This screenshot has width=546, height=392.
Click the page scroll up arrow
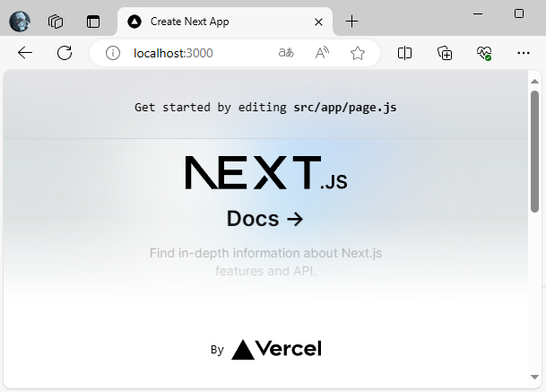click(x=534, y=82)
